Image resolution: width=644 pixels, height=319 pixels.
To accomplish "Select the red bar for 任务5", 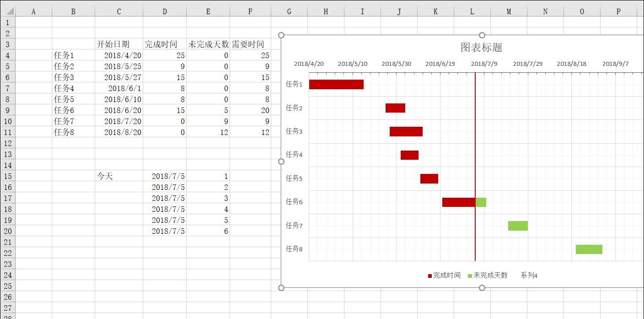I will point(429,178).
